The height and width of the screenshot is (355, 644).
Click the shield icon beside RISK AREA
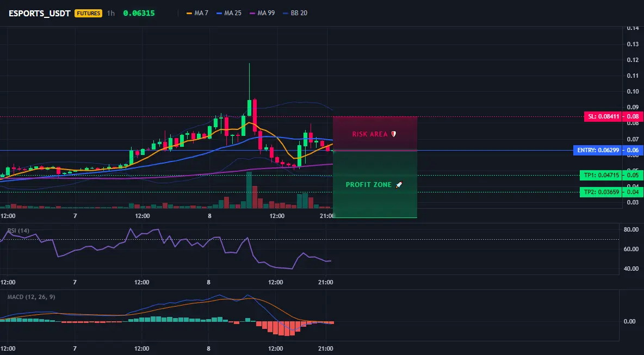pos(393,134)
